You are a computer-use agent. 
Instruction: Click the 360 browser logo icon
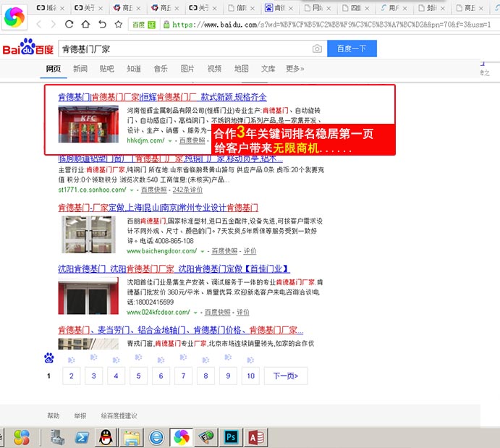coord(14,17)
